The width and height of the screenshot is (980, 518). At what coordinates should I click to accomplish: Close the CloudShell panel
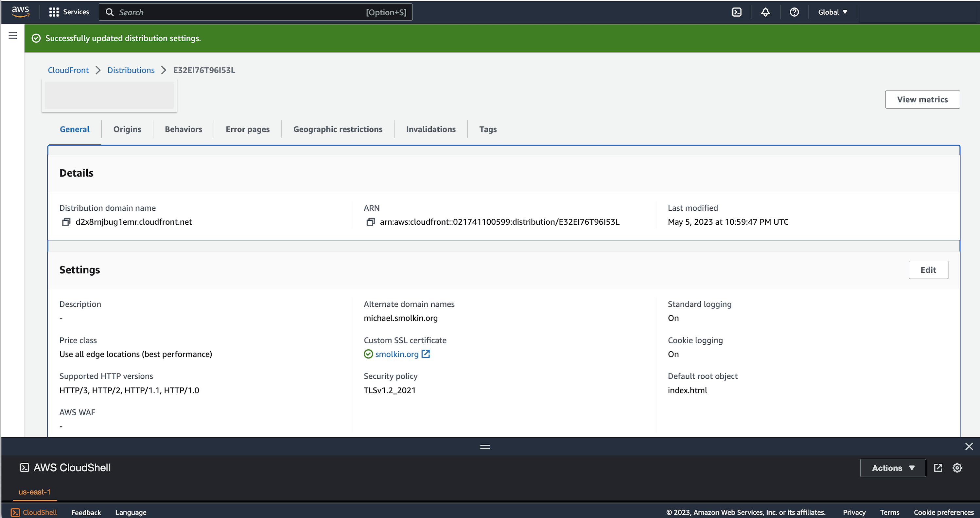tap(969, 446)
